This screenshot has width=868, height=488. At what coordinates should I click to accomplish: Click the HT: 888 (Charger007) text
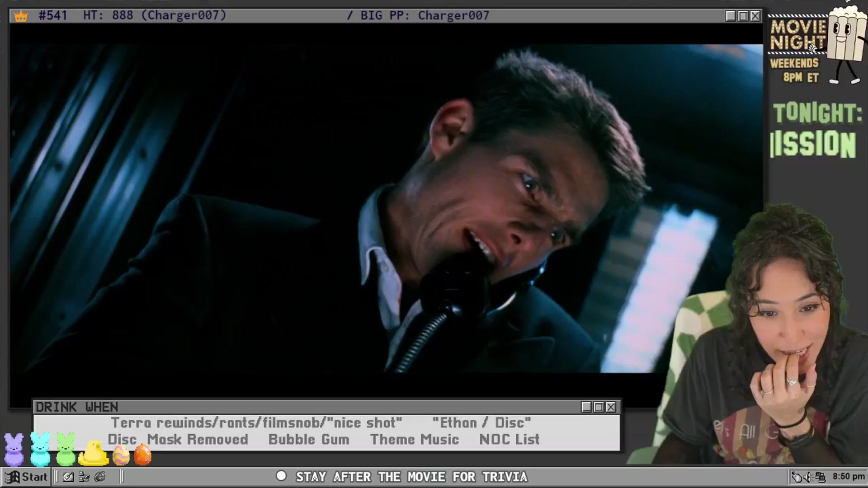click(155, 16)
